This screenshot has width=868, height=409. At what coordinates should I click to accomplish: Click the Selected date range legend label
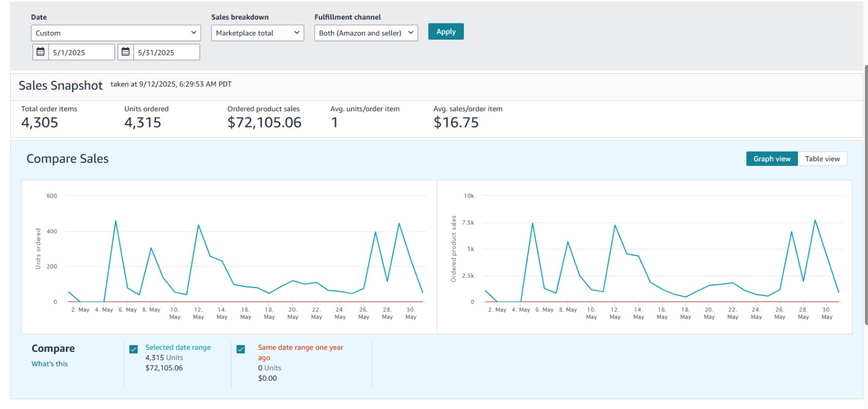coord(178,348)
